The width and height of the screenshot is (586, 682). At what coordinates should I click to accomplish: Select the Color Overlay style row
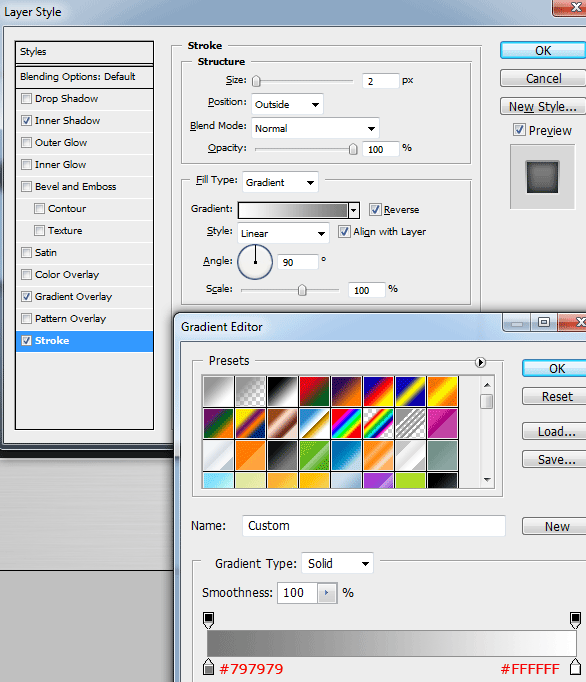pos(84,274)
